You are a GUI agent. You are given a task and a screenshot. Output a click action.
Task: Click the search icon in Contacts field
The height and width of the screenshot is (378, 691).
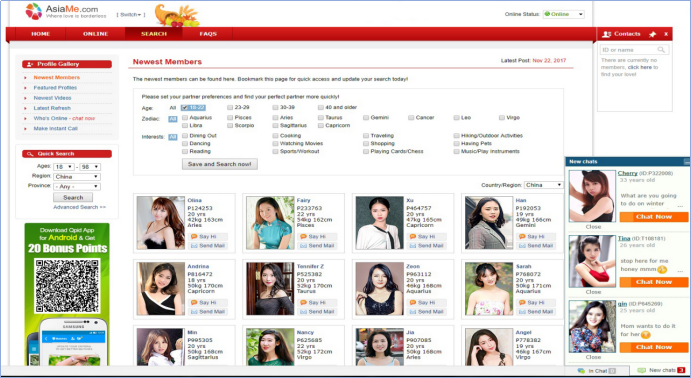pyautogui.click(x=661, y=50)
